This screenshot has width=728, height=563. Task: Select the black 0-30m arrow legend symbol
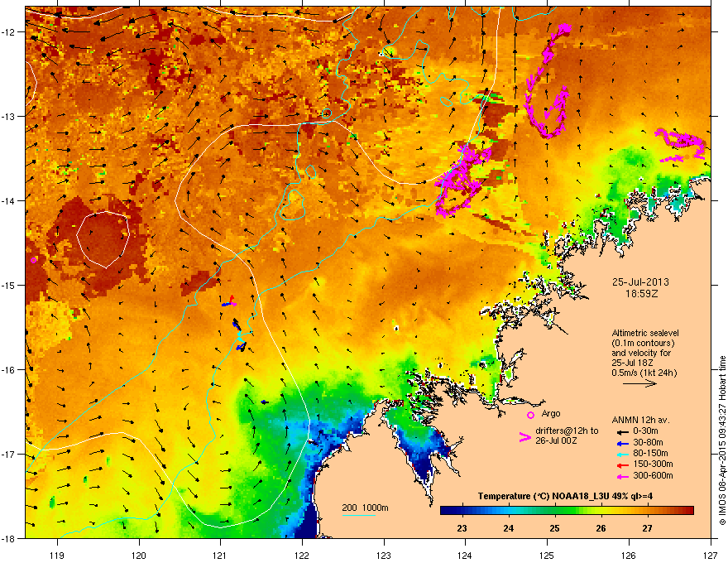tap(623, 431)
